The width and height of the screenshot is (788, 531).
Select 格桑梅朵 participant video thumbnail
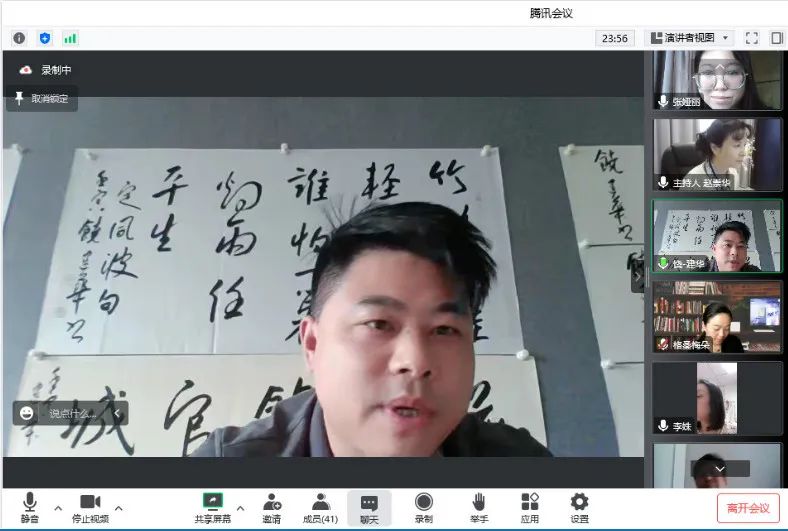[x=716, y=317]
